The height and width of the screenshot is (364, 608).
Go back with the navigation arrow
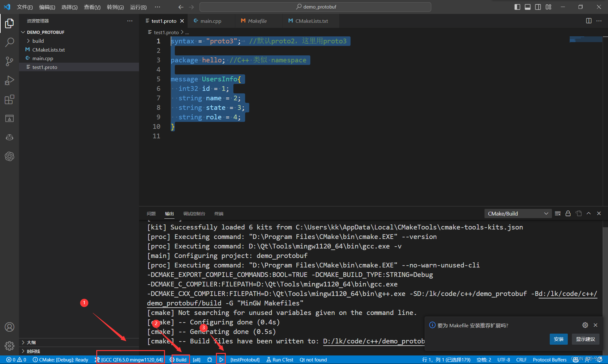[x=181, y=7]
